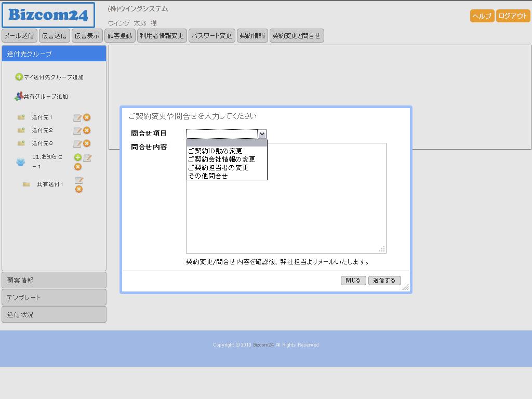Click the 問合せ項目 dropdown arrow
This screenshot has height=399, width=532.
[x=262, y=134]
